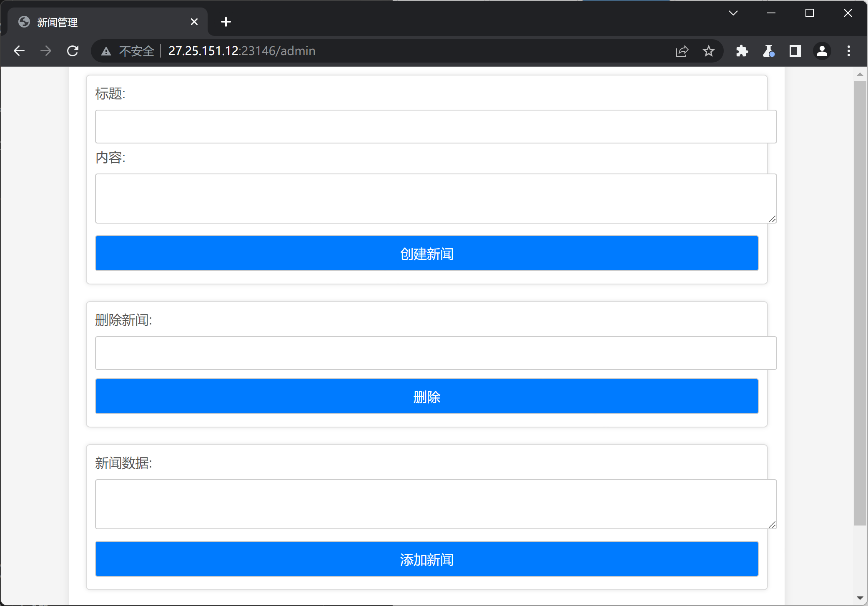Open Chrome three-dot menu
The height and width of the screenshot is (606, 868).
click(x=848, y=51)
